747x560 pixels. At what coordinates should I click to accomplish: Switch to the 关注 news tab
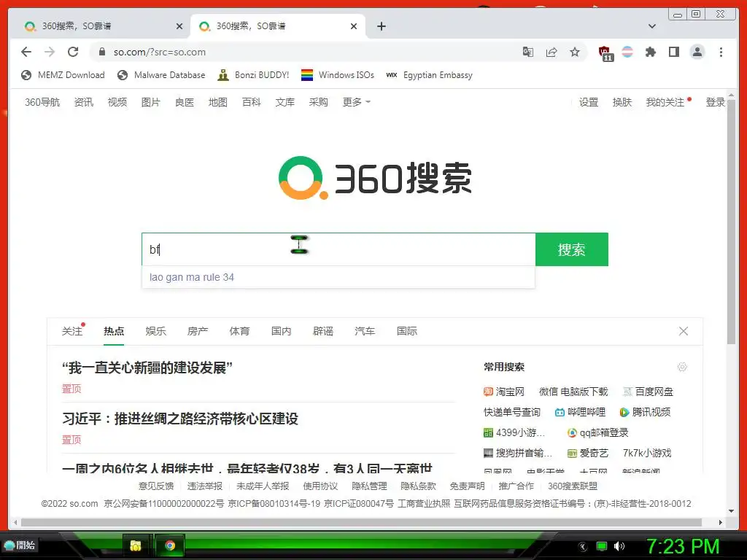72,331
